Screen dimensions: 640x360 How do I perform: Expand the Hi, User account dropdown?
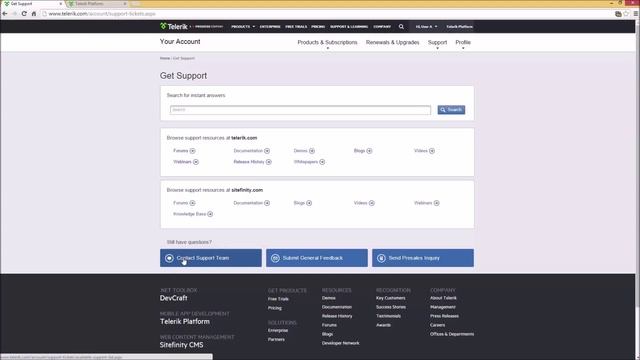point(426,27)
